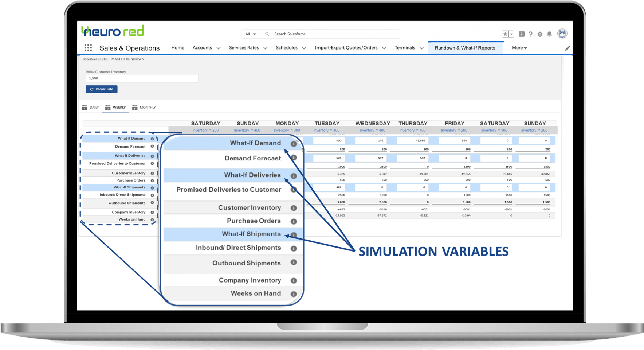Open the Home navigation link
The height and width of the screenshot is (350, 644).
click(178, 47)
